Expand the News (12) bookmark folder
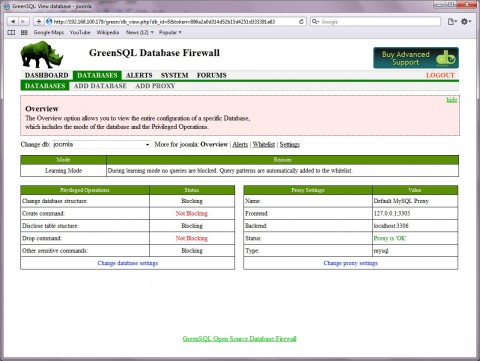The height and width of the screenshot is (361, 480). 140,32
